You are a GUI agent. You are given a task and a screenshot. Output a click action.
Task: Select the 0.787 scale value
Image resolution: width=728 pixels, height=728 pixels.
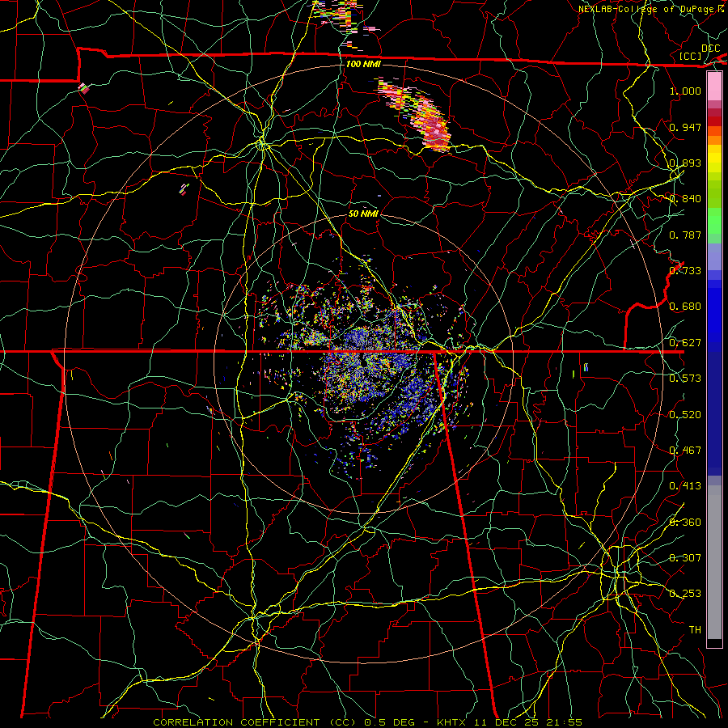point(685,235)
